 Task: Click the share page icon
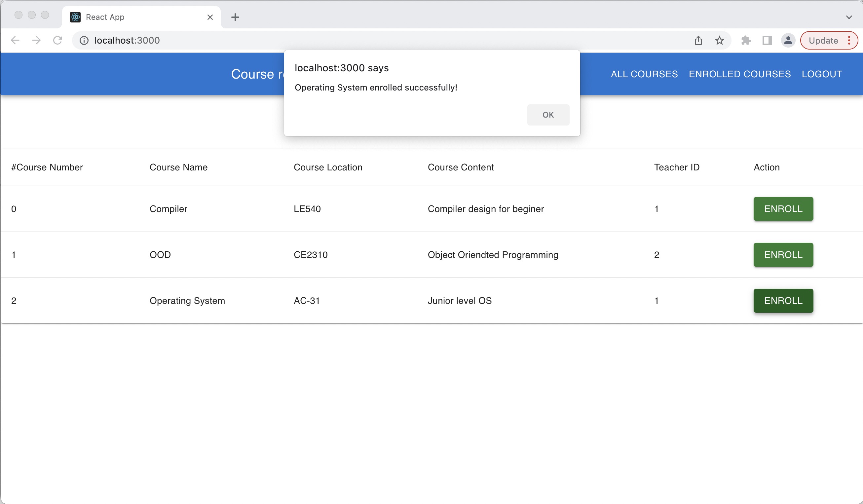point(698,40)
